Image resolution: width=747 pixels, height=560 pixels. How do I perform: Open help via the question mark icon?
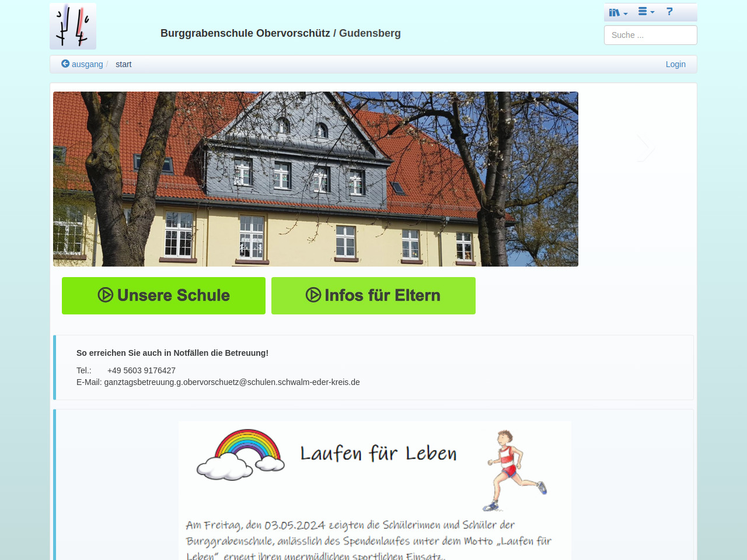tap(669, 12)
